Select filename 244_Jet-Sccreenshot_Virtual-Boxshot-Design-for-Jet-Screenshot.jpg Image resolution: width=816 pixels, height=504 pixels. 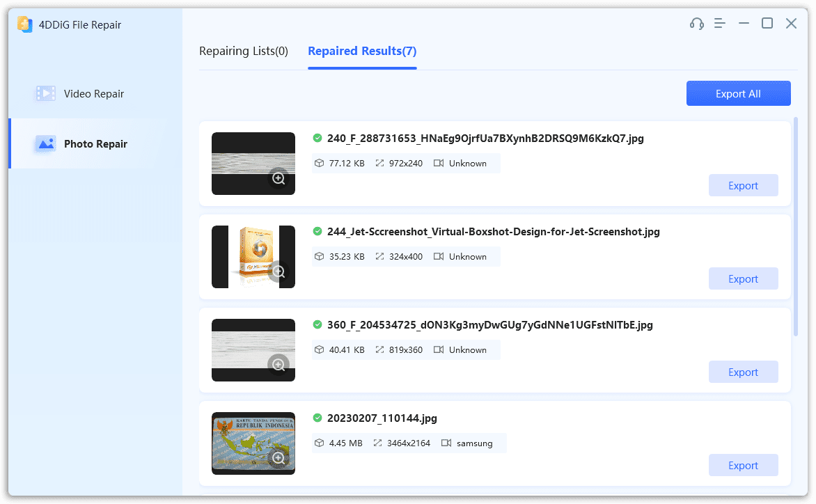[x=494, y=231]
